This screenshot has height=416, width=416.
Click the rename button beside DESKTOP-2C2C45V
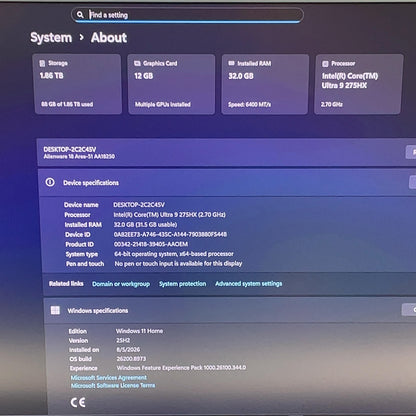[x=411, y=152]
